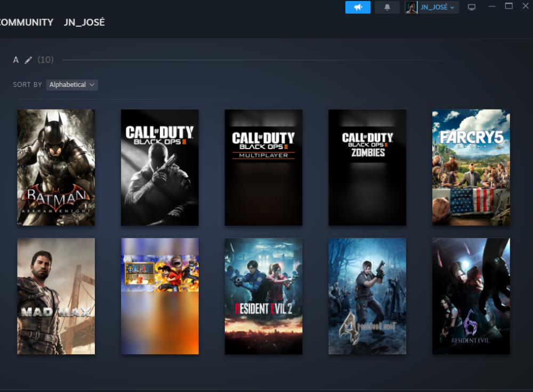Select the Resident Evil 6 game cover

point(471,296)
